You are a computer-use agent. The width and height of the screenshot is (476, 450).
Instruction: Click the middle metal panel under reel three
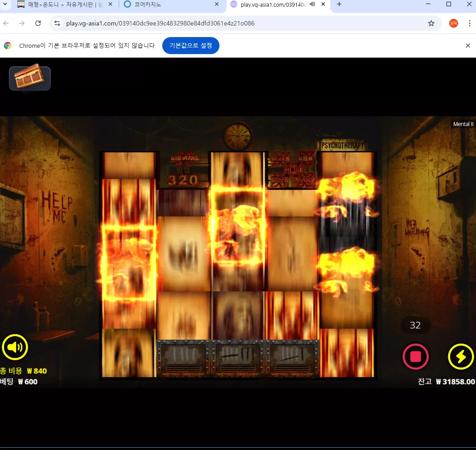238,358
